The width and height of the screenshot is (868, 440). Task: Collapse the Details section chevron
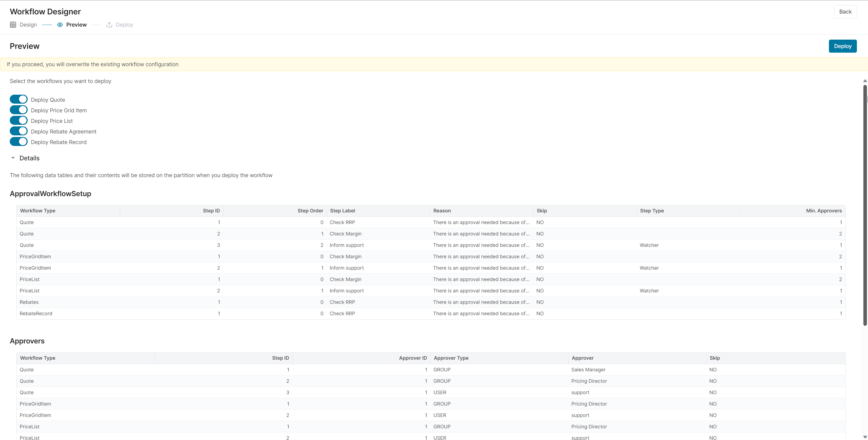[x=13, y=158]
